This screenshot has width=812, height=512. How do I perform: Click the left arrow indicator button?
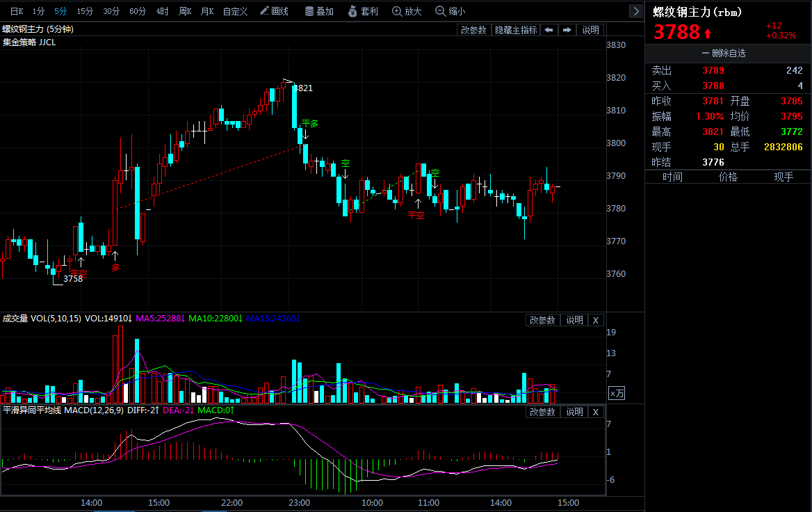pyautogui.click(x=549, y=30)
